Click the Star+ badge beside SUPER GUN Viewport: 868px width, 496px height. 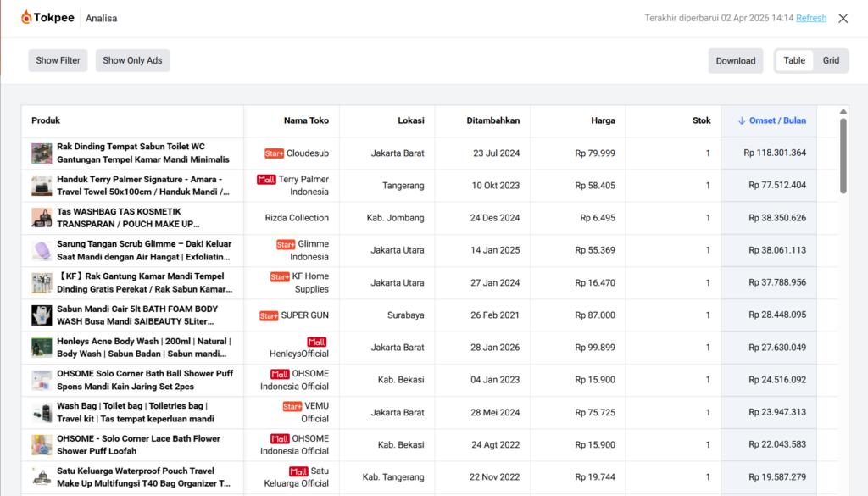[x=270, y=315]
